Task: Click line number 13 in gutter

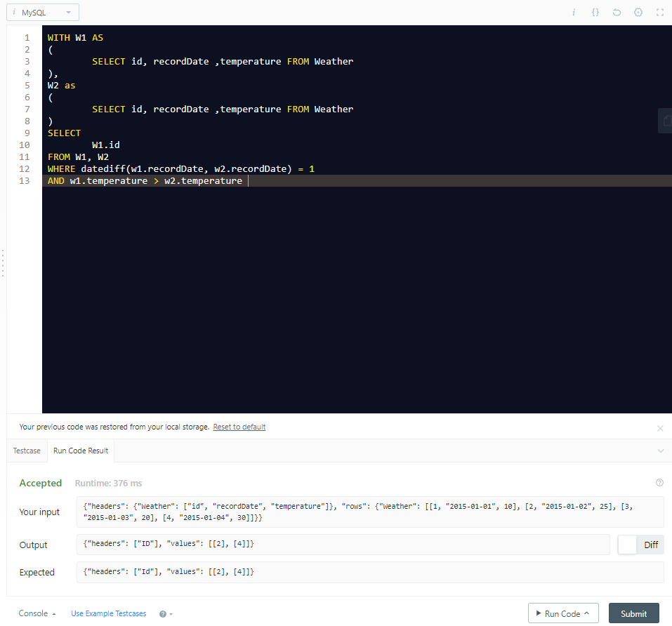Action: (x=25, y=180)
